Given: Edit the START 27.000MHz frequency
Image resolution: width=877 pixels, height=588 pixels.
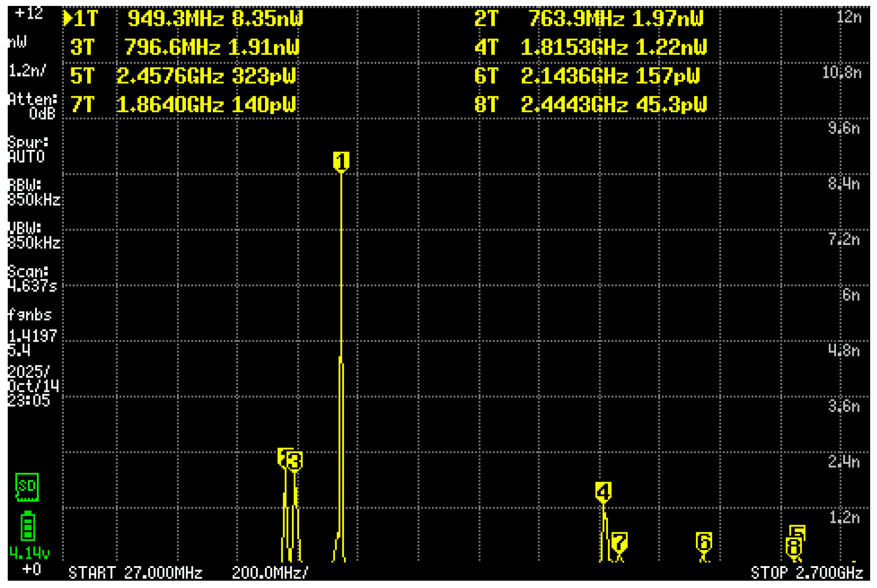Looking at the screenshot, I should point(135,572).
